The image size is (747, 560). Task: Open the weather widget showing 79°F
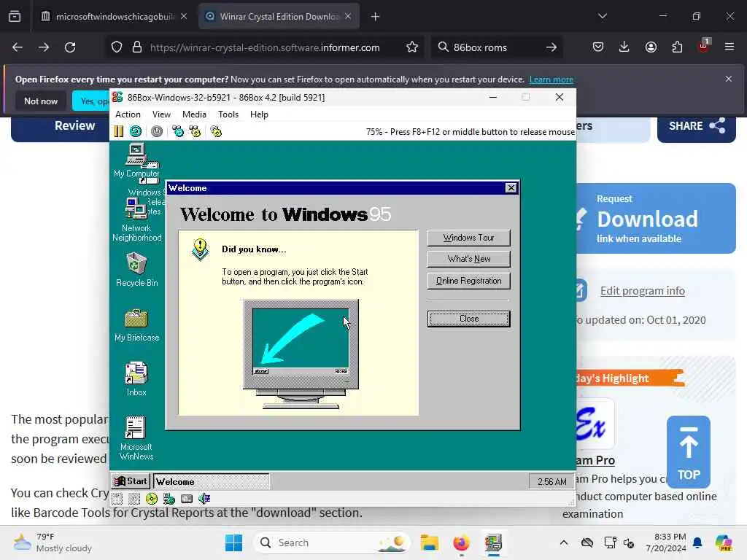tap(53, 542)
